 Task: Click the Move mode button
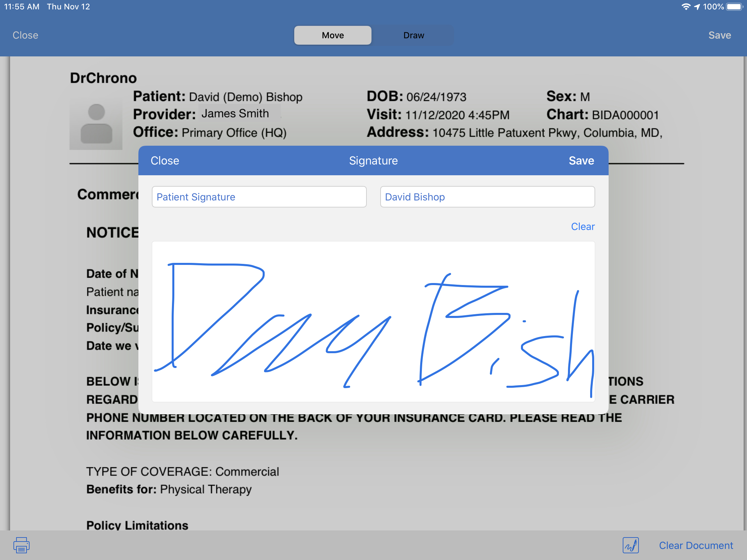pyautogui.click(x=333, y=35)
